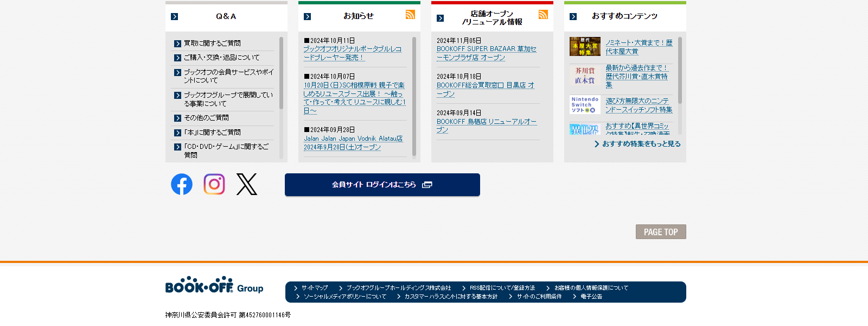Click arrow icon next to その他のご質問
868x326 pixels.
click(x=178, y=118)
